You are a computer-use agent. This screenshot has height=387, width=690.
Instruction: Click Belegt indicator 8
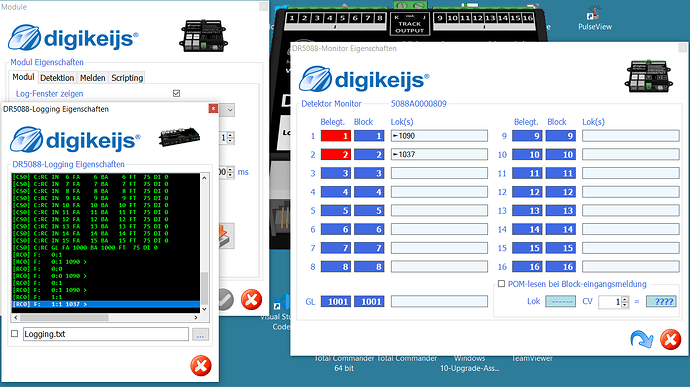click(x=336, y=266)
